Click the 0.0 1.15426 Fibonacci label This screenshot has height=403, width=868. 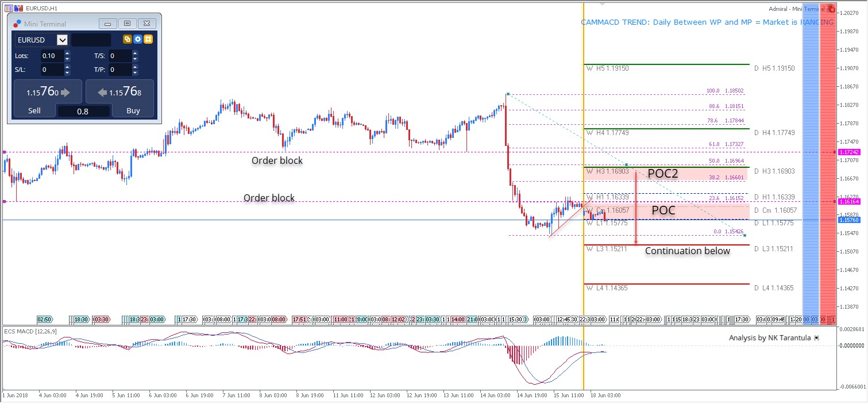tap(728, 232)
